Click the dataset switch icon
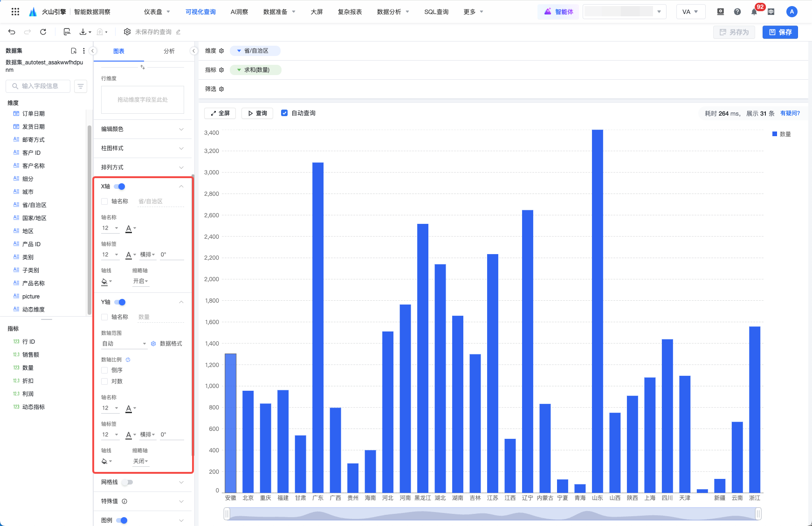This screenshot has width=812, height=526. tap(74, 51)
